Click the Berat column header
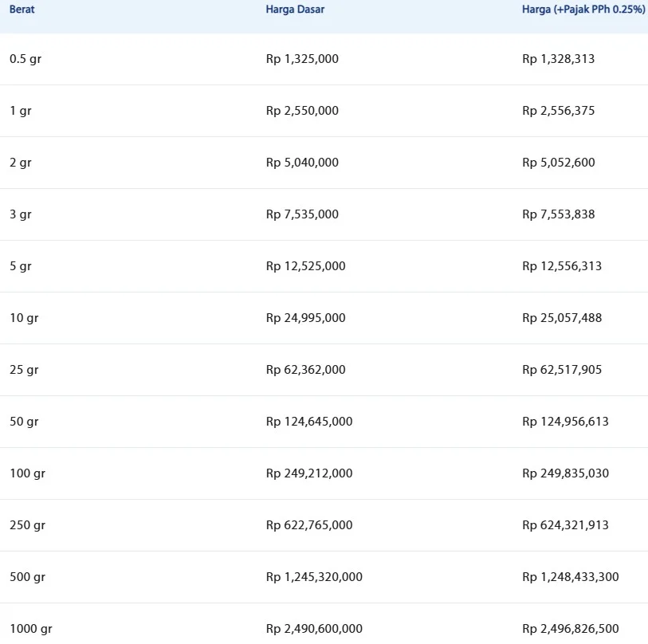Screen dimensions: 648x644 22,9
